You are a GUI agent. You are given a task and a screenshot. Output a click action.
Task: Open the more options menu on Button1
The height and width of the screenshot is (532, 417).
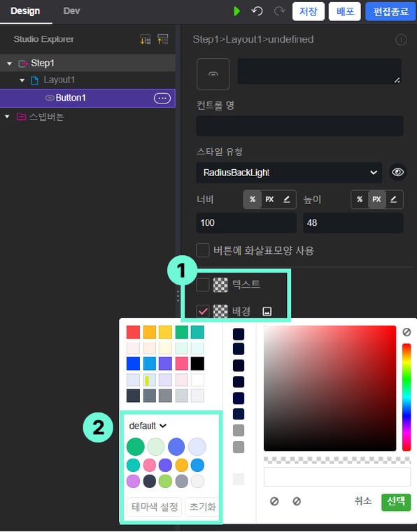tap(162, 99)
